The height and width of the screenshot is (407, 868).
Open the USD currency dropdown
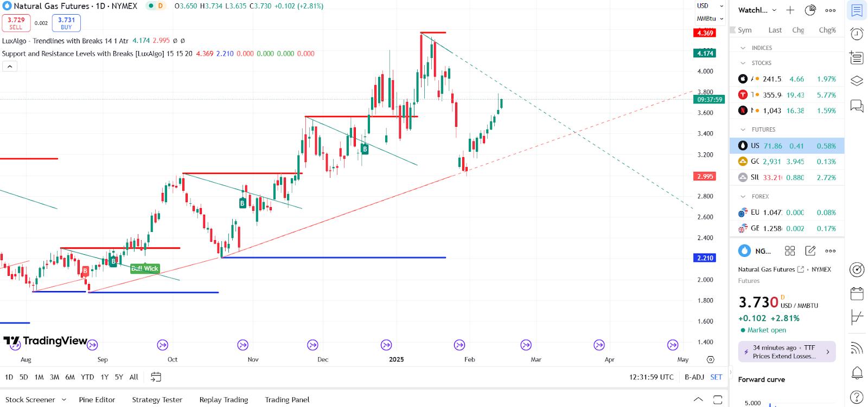tap(710, 6)
